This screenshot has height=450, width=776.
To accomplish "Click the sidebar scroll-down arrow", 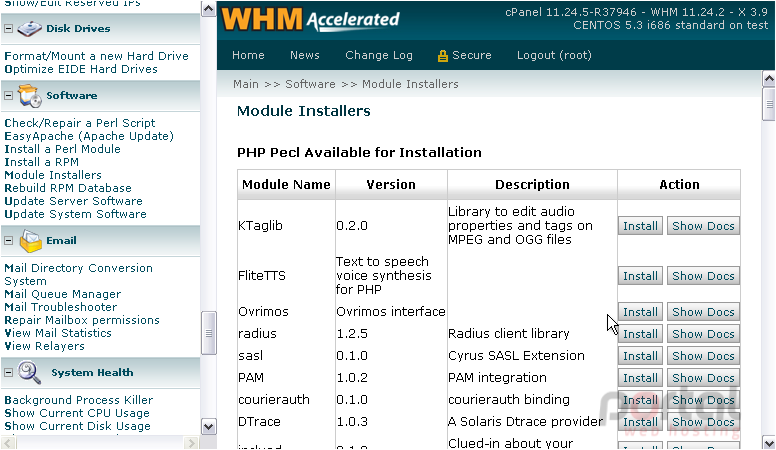I will [208, 427].
